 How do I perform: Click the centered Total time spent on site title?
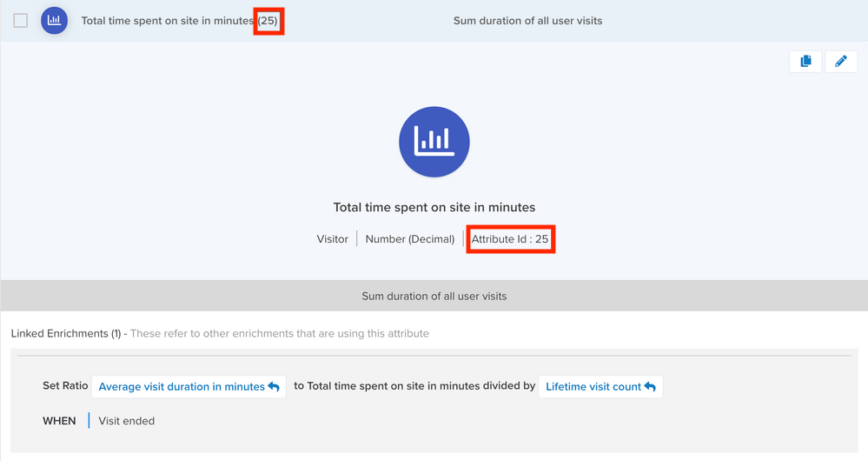(434, 208)
